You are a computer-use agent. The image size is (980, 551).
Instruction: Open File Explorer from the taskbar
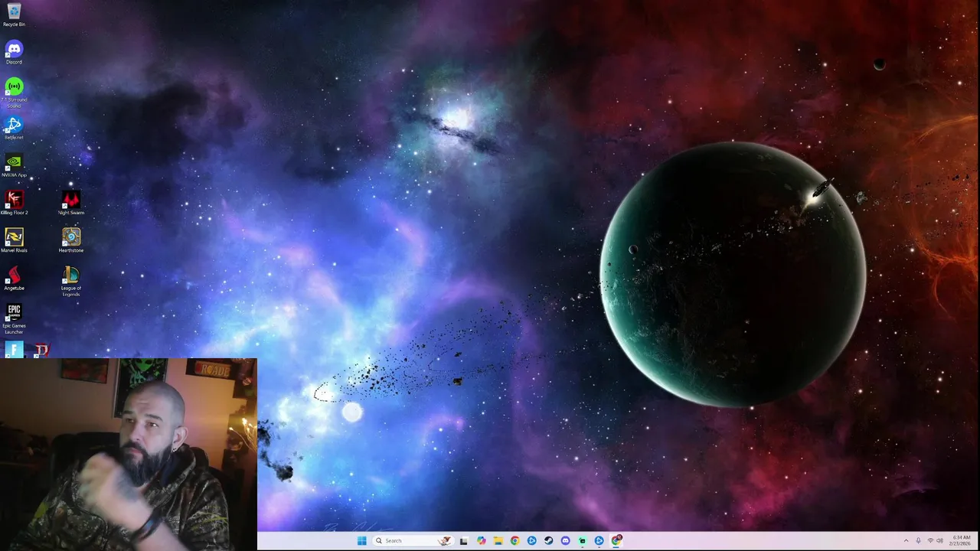click(498, 540)
